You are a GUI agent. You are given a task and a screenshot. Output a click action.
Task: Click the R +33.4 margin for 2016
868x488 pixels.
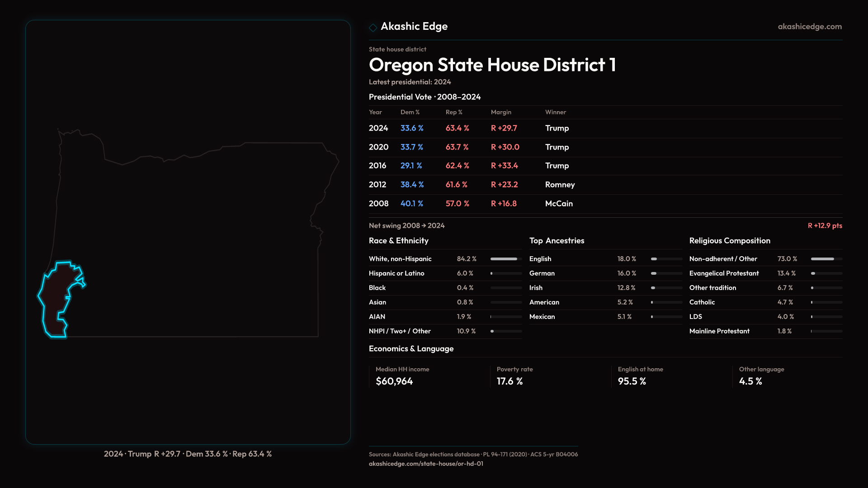[x=505, y=166]
